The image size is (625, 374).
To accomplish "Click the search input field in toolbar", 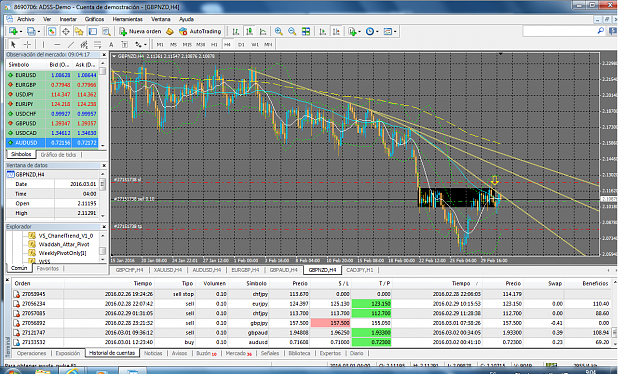I will (559, 31).
